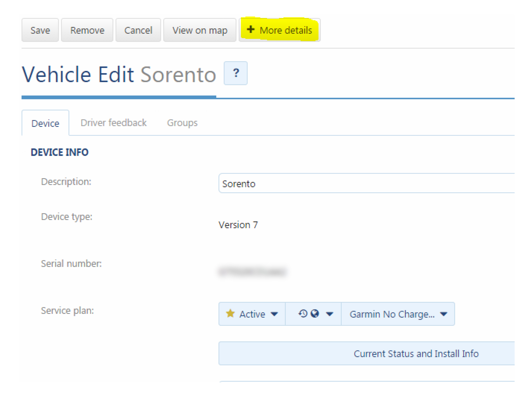This screenshot has width=532, height=398.
Task: Click the gold star Active icon
Action: [230, 313]
